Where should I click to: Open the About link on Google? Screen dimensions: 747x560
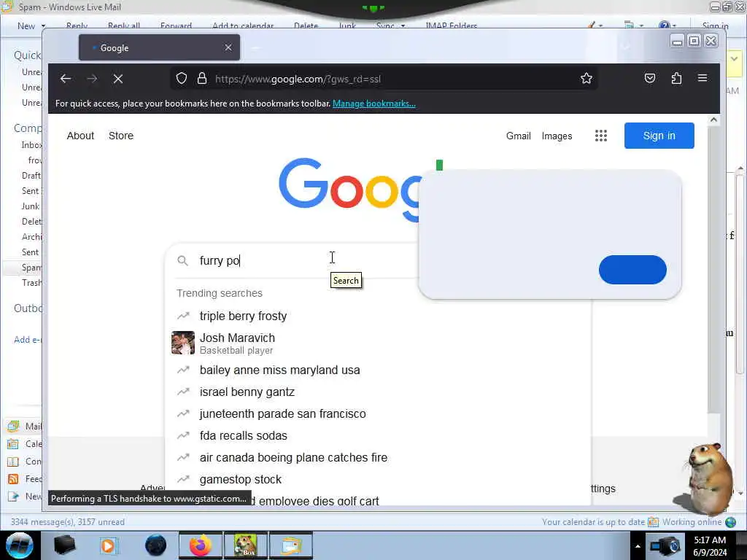[80, 136]
